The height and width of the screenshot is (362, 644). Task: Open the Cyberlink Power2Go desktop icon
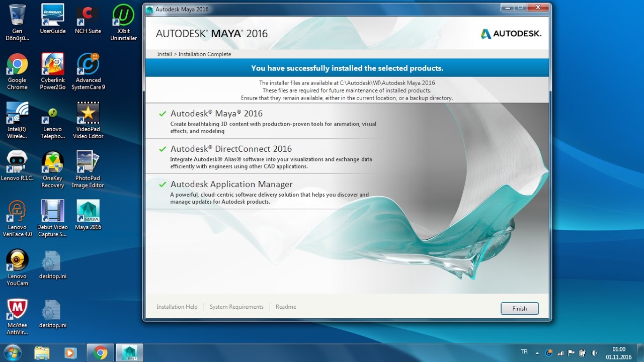tap(53, 72)
